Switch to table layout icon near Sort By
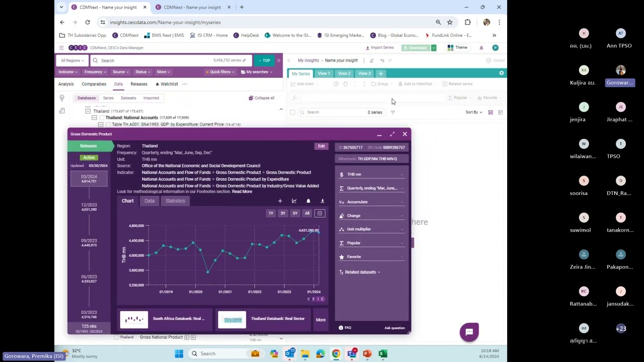The image size is (644, 362). point(500,112)
